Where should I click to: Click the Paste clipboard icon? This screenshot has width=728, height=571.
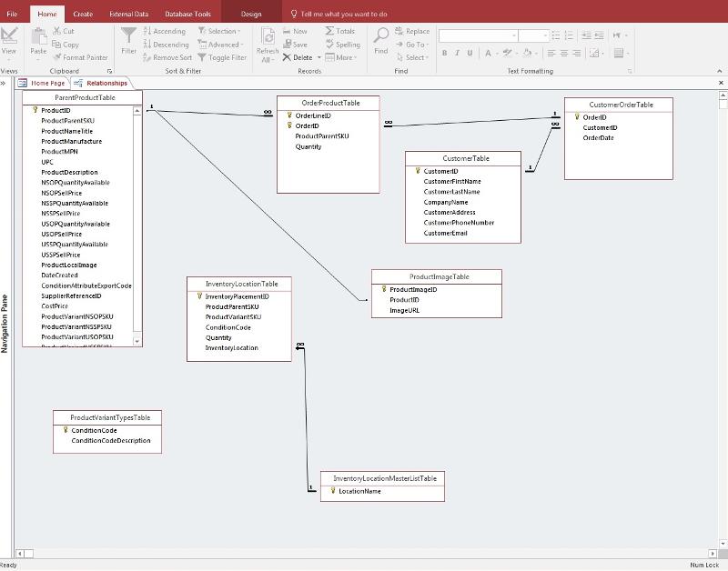pyautogui.click(x=38, y=36)
